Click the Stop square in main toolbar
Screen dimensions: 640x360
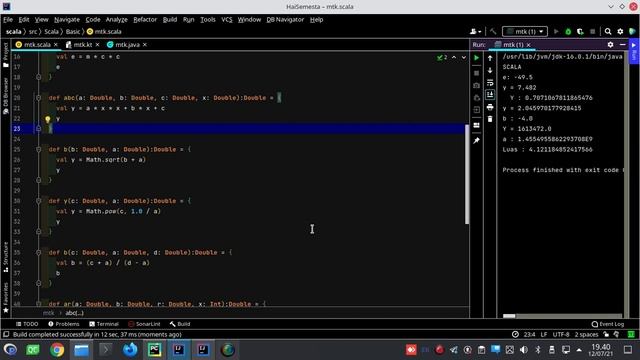coord(593,31)
